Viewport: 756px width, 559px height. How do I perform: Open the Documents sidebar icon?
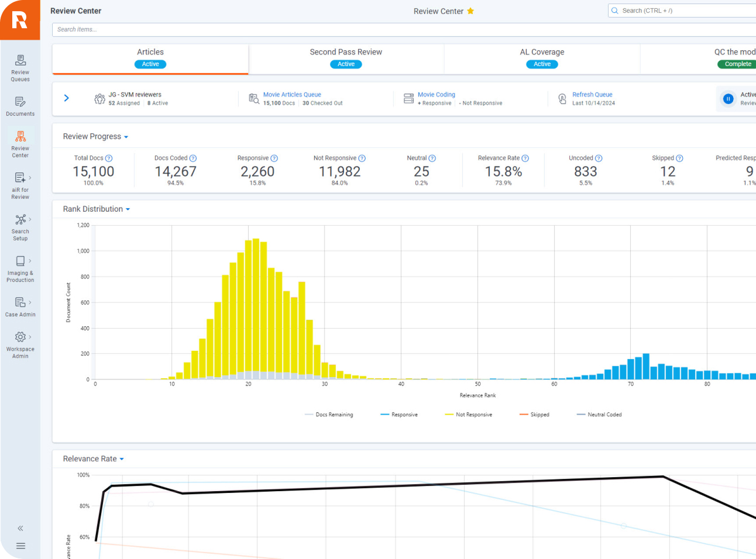[x=20, y=106]
